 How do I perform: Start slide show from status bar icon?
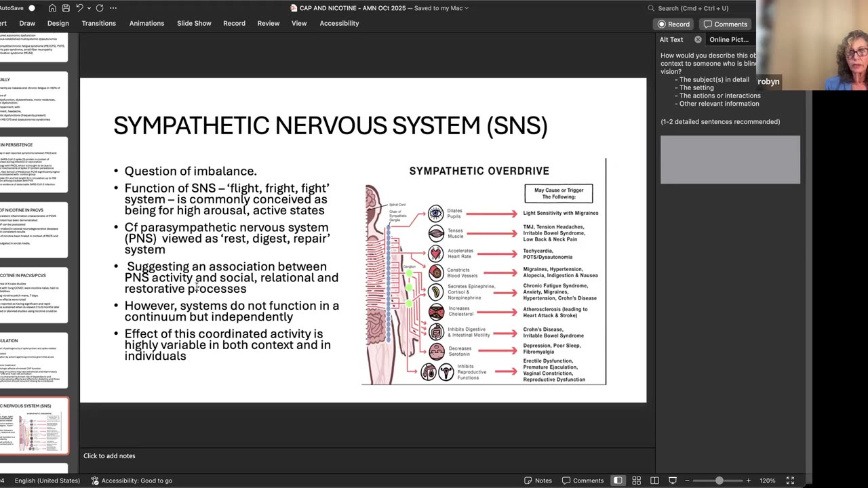point(673,481)
